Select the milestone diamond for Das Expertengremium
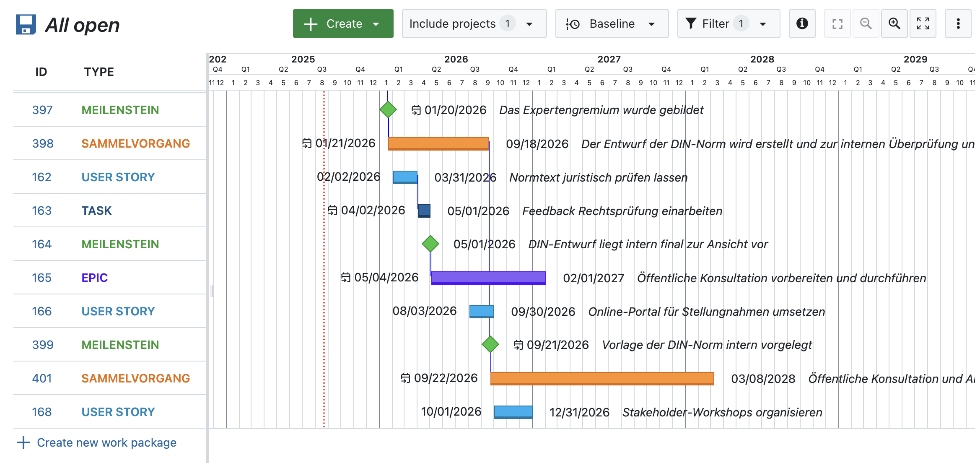 388,109
